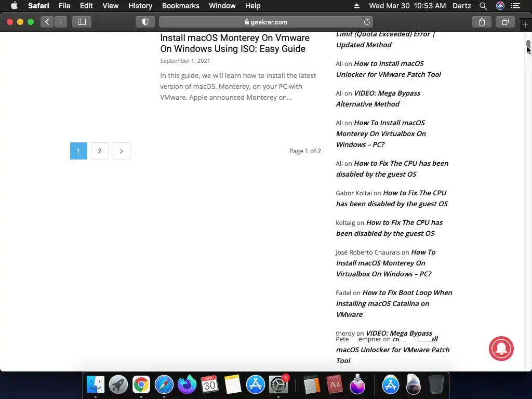Click the red notification bell button
This screenshot has width=532, height=399.
501,349
